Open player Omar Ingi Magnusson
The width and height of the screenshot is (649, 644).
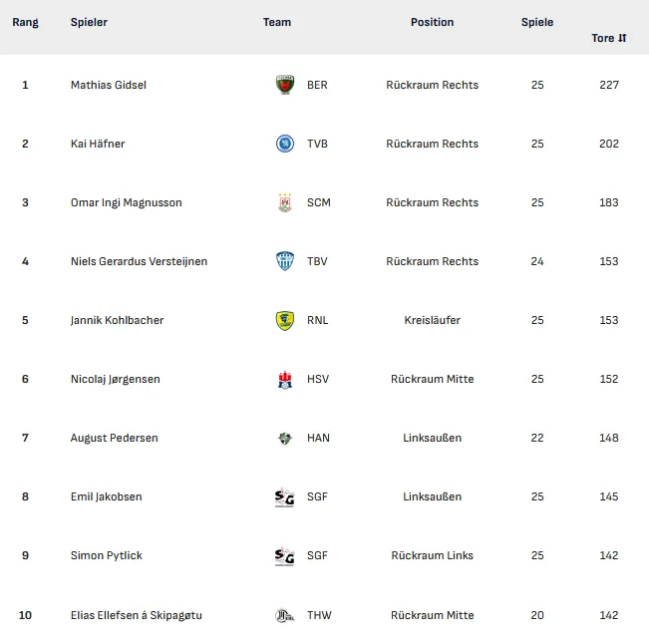point(127,202)
